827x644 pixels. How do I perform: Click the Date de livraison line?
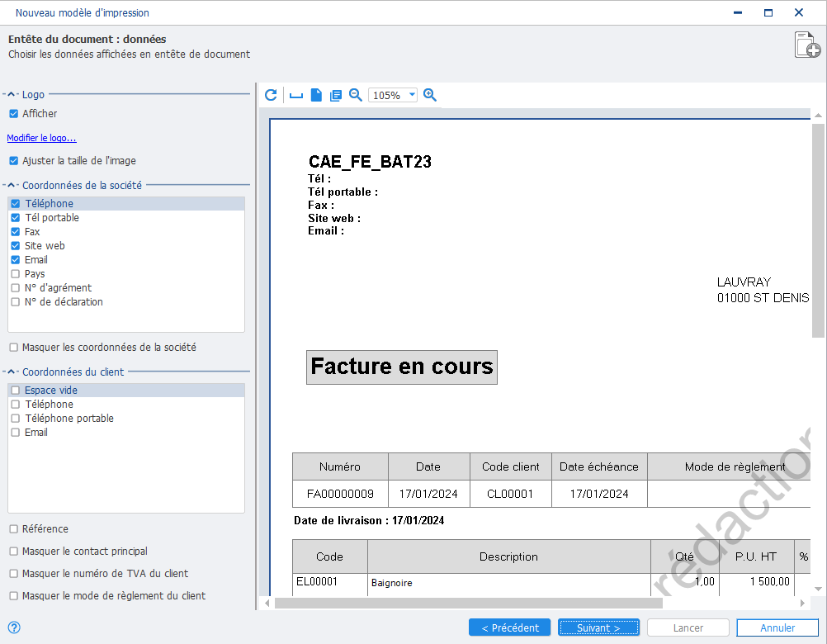(369, 521)
